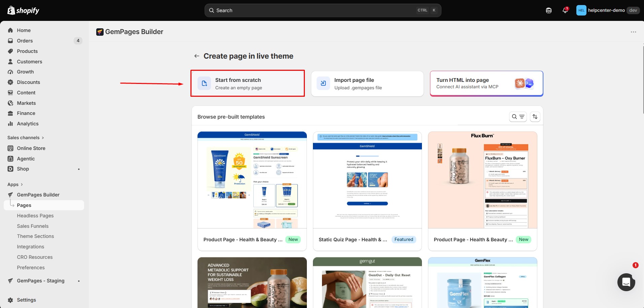
Task: Open the Shop channel icon
Action: pos(10,169)
